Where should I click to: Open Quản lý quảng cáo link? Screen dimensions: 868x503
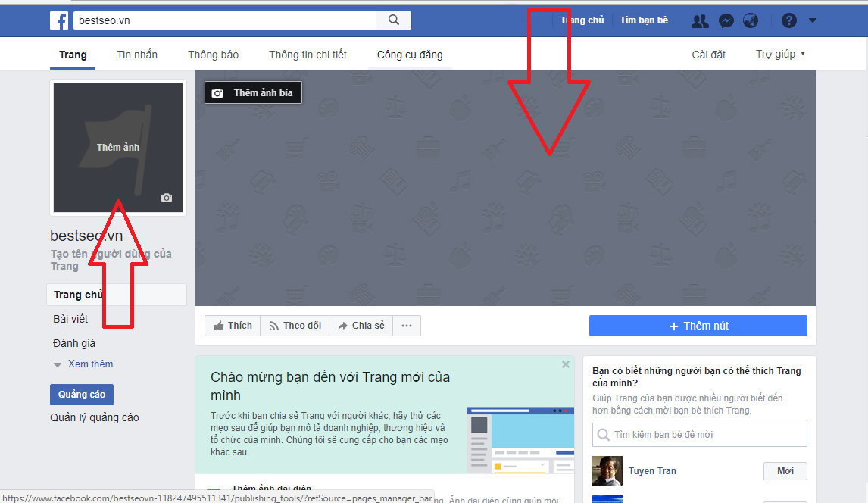point(95,417)
